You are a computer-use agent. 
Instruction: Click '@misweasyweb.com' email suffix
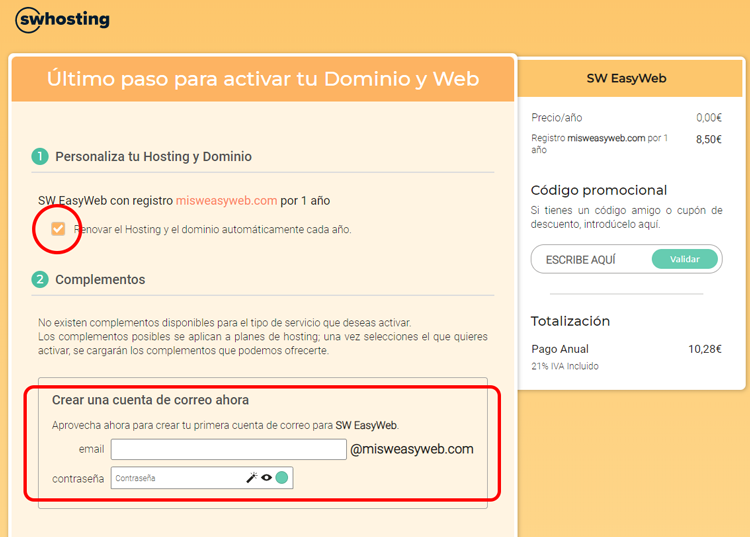[412, 449]
